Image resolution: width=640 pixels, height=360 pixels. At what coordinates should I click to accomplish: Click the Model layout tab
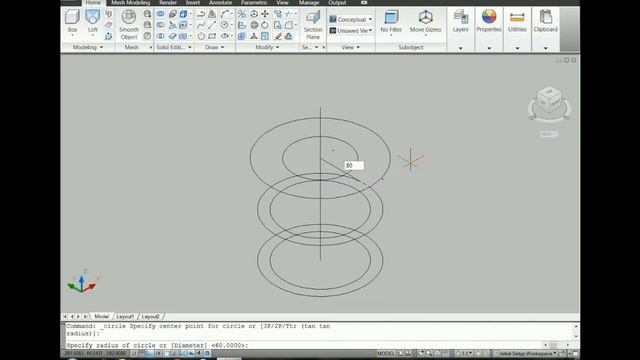(102, 316)
